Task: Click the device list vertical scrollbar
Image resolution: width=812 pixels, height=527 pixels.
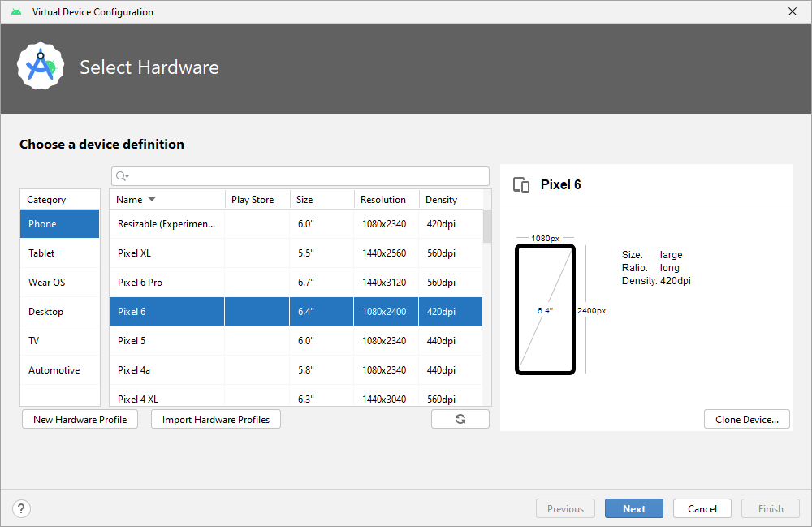Action: click(x=487, y=227)
